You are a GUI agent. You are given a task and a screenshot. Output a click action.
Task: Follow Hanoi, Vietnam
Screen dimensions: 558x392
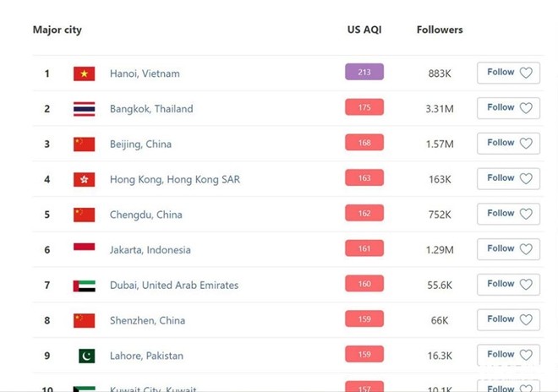pyautogui.click(x=508, y=73)
